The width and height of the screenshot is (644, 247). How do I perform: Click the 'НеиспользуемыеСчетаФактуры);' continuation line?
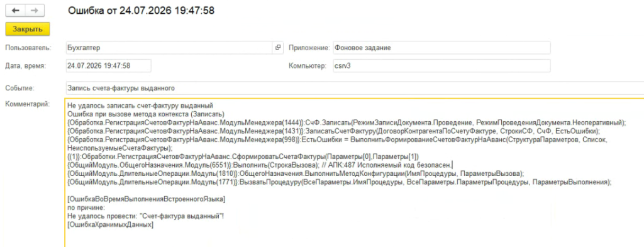pos(120,148)
